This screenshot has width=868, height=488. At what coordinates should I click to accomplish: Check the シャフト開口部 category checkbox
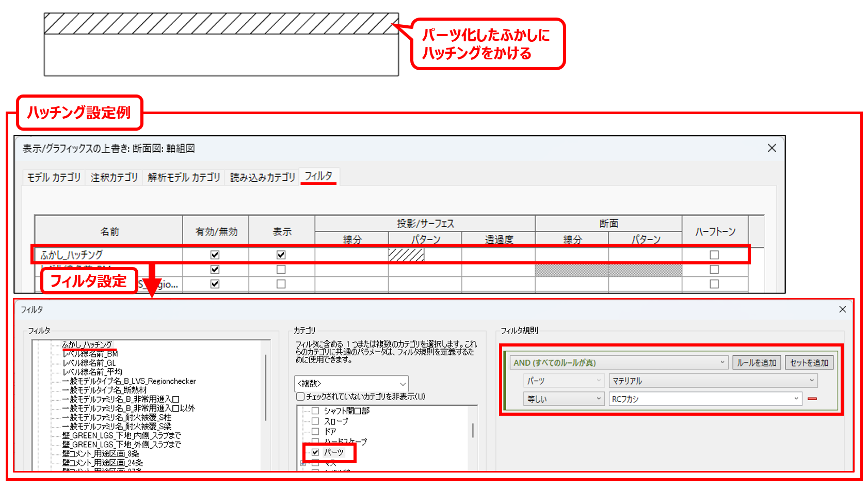(315, 411)
